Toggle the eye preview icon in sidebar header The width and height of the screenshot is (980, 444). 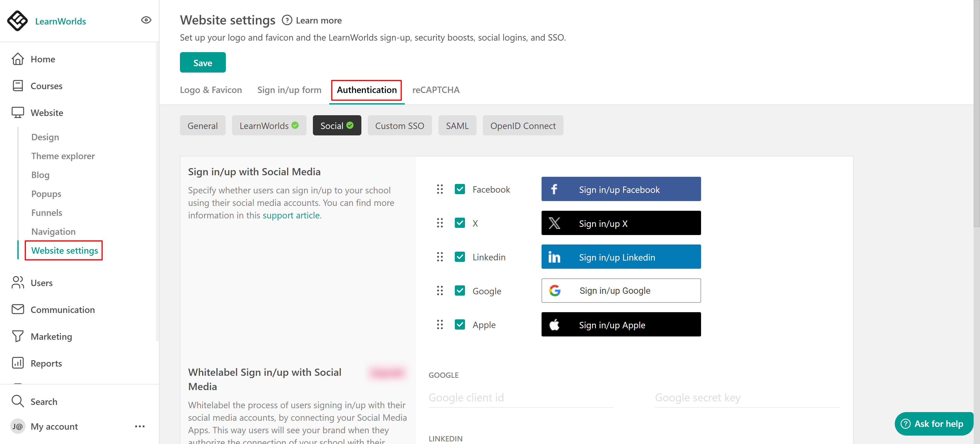[146, 20]
